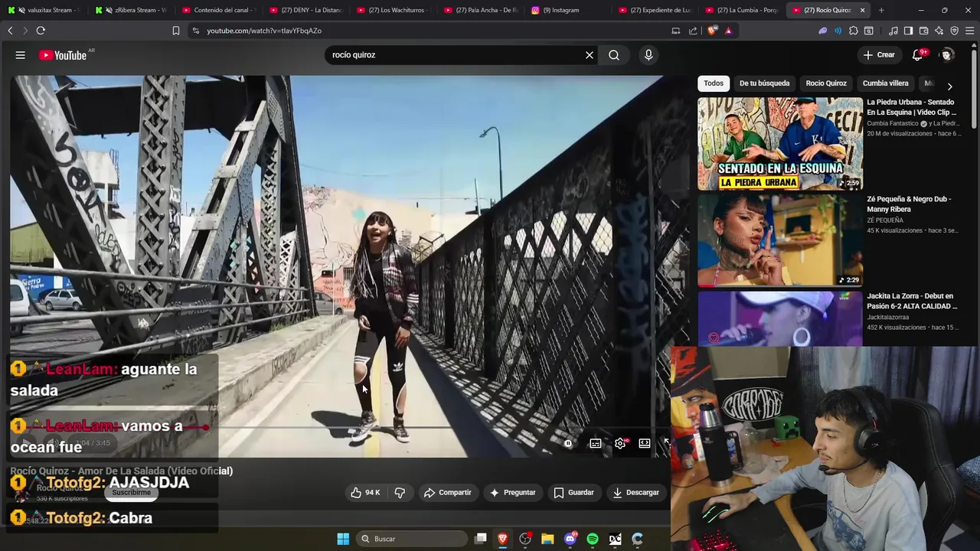Open the Brave Rewards triangle icon

click(728, 31)
